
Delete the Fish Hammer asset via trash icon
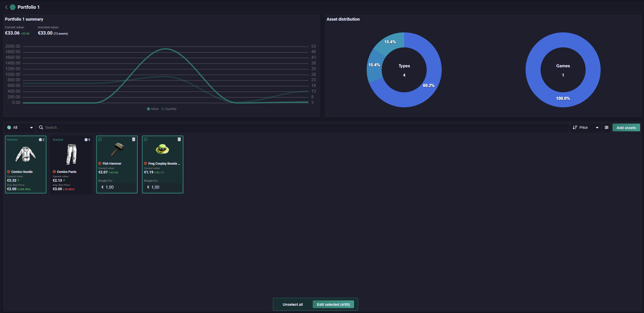pos(134,139)
